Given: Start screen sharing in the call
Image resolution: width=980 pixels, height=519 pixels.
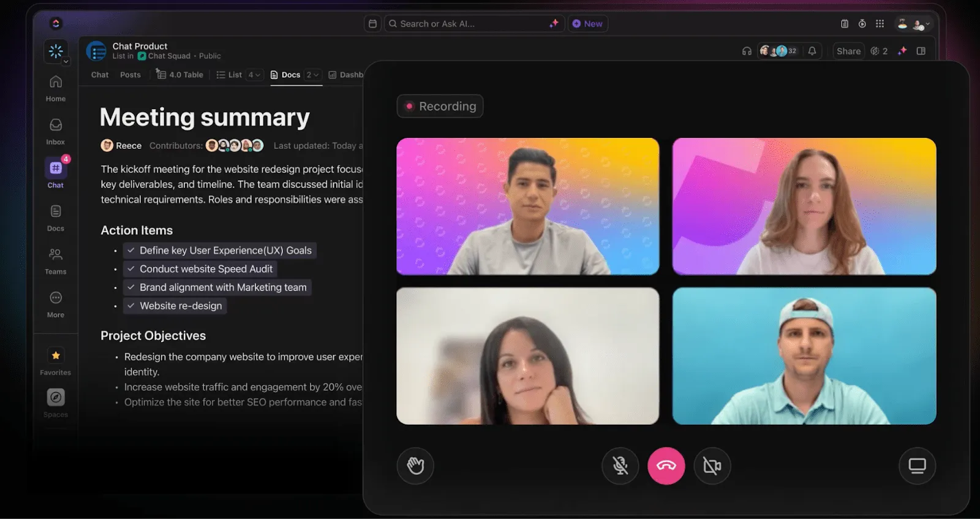Looking at the screenshot, I should coord(917,466).
